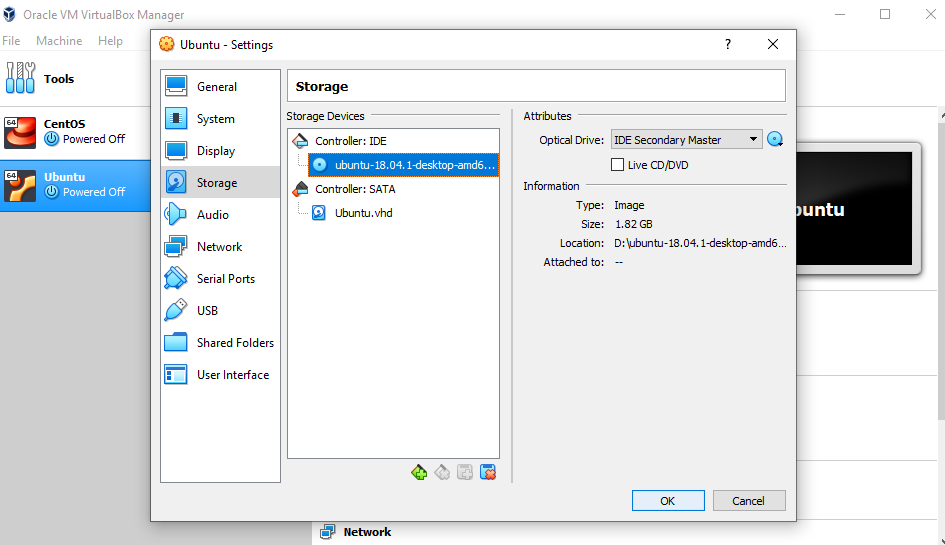Click the Image type value
The width and height of the screenshot is (945, 545).
(x=629, y=205)
